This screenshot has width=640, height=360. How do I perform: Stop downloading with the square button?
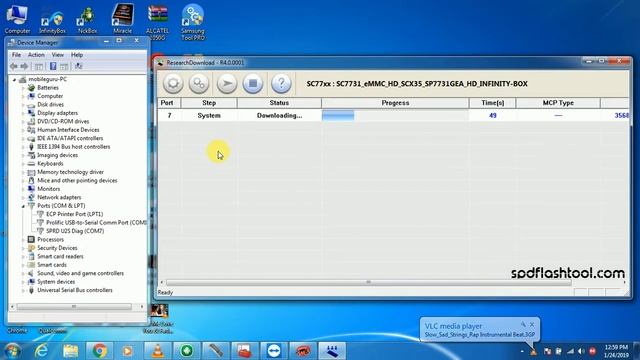pyautogui.click(x=253, y=83)
